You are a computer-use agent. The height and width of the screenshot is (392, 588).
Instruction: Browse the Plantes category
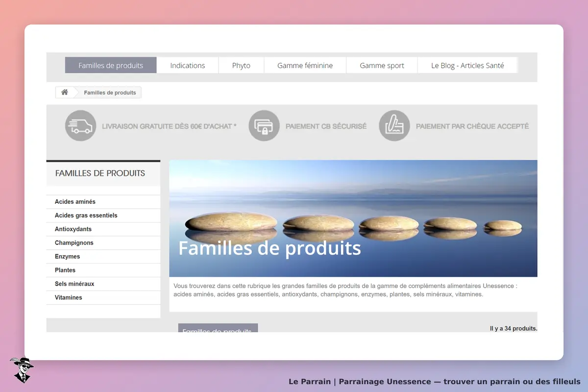tap(103, 270)
